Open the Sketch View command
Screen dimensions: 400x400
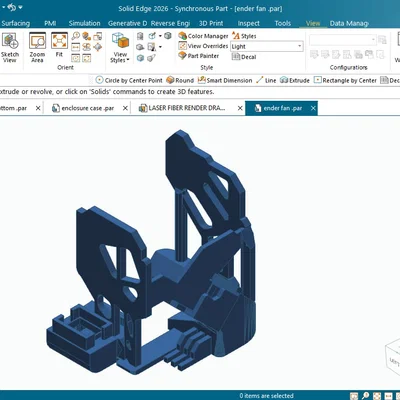tap(10, 48)
